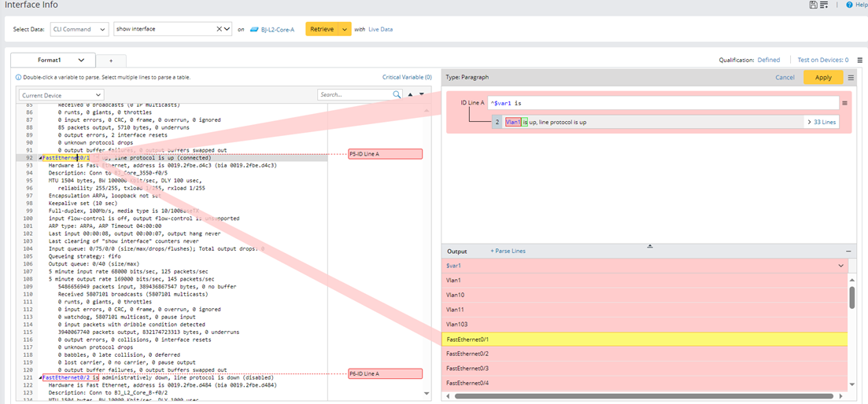The width and height of the screenshot is (868, 404).
Task: Open the Critical Variable (0) link
Action: (x=407, y=77)
